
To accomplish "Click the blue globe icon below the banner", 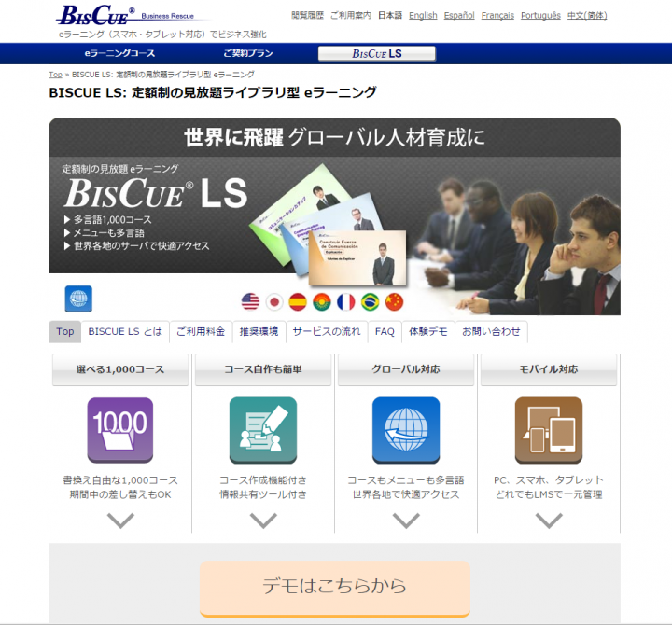I will (78, 299).
